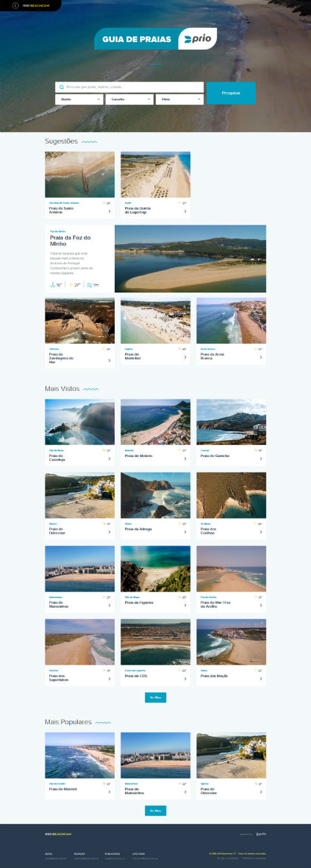Screen dimensions: 311x868
Task: Click Ver Mais under Mais Vistos
Action: click(155, 697)
